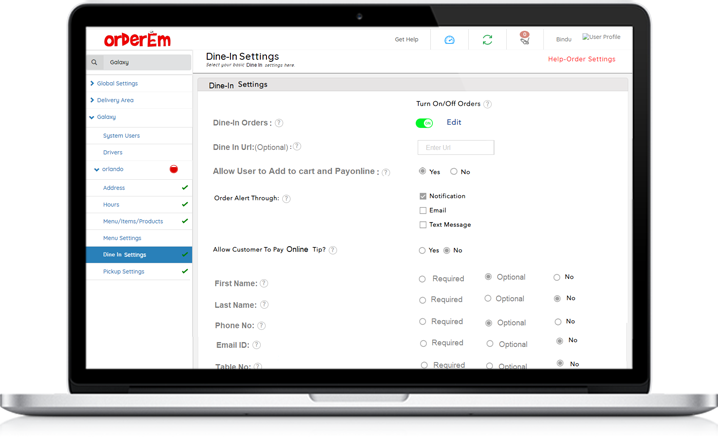Select No for pay online tip
The width and height of the screenshot is (718, 437).
pyautogui.click(x=446, y=250)
